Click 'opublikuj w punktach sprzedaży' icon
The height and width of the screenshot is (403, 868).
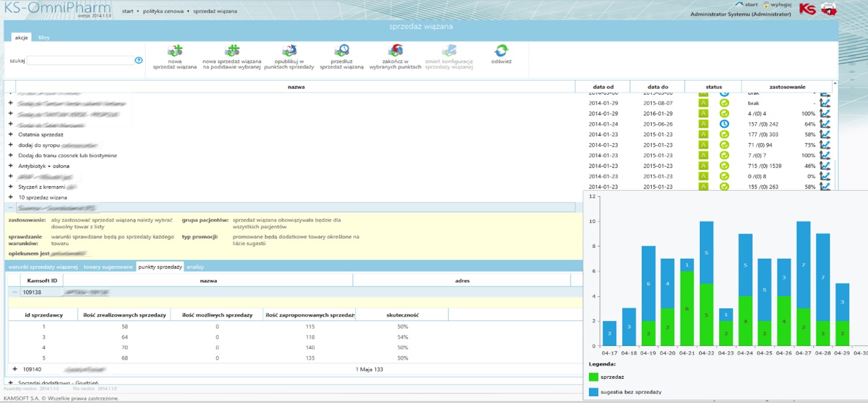tap(289, 51)
